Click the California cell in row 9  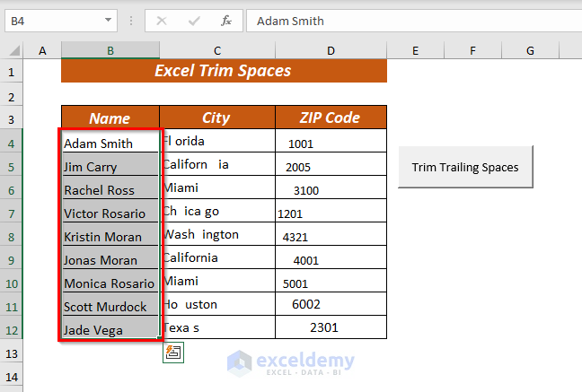click(x=217, y=257)
